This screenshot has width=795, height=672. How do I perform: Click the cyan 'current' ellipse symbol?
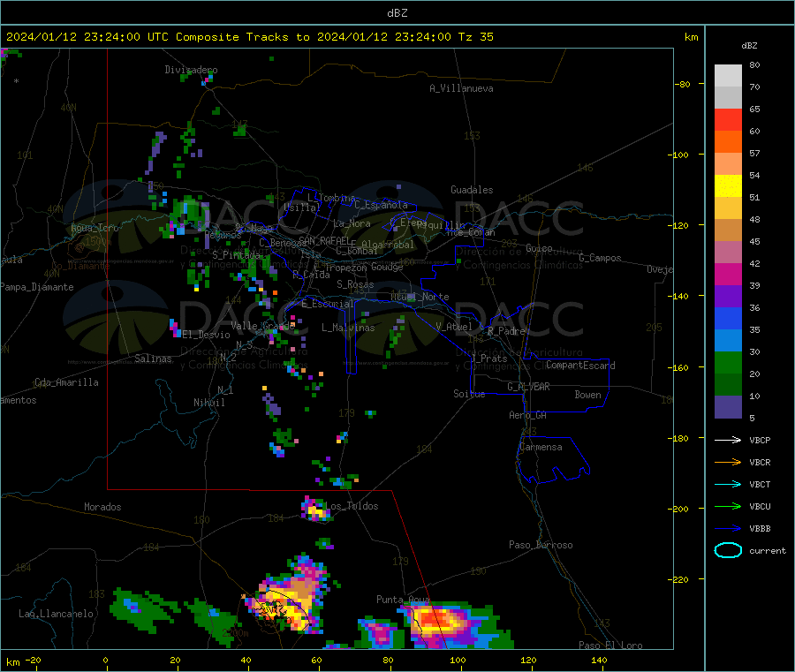[728, 550]
